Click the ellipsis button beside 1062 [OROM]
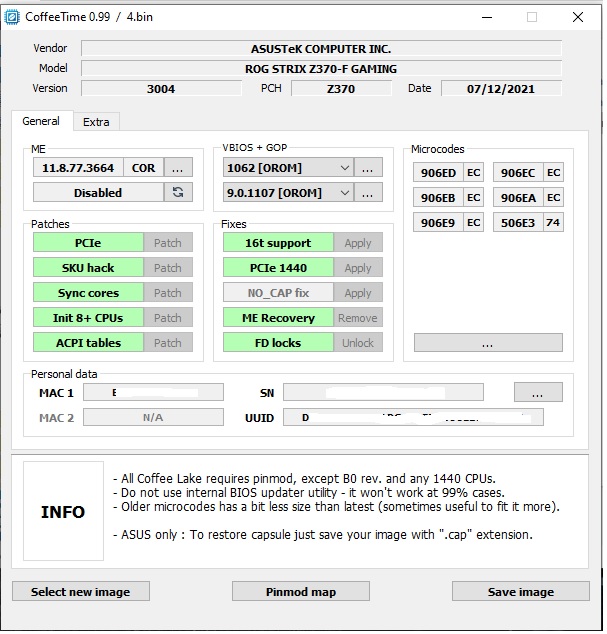 coord(368,167)
